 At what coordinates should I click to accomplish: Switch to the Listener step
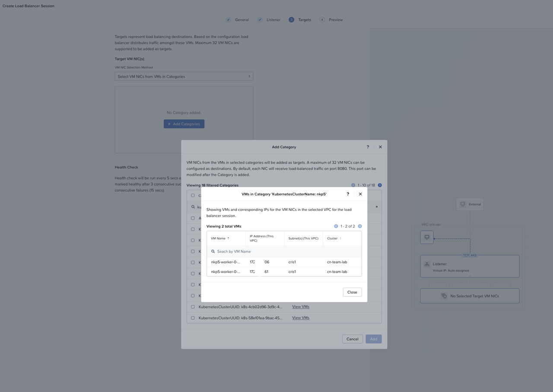273,19
